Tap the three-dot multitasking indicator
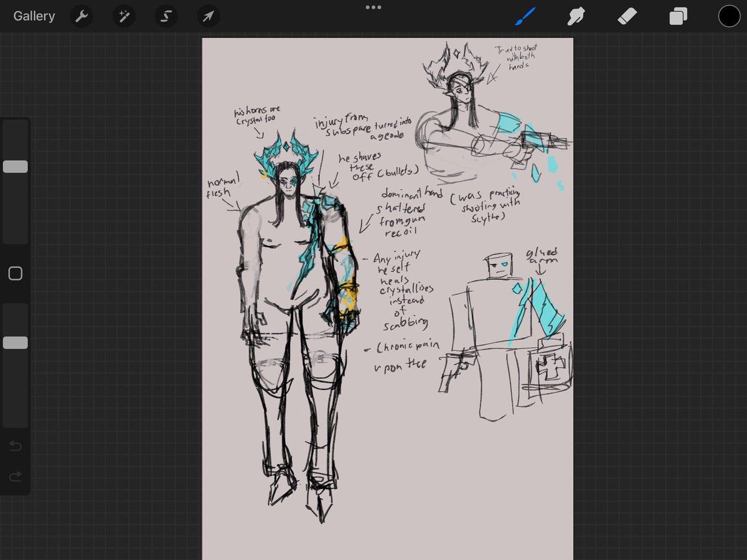The width and height of the screenshot is (747, 560). click(374, 7)
